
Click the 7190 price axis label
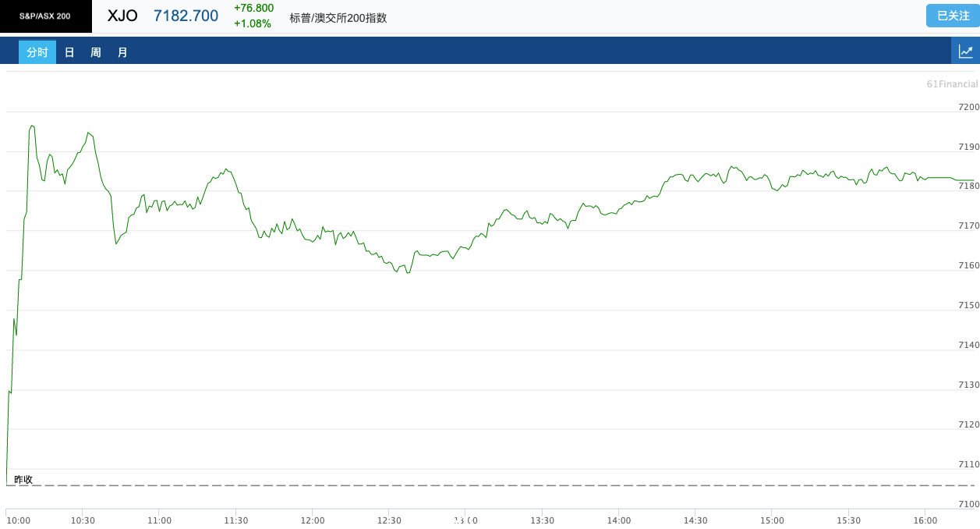click(968, 147)
